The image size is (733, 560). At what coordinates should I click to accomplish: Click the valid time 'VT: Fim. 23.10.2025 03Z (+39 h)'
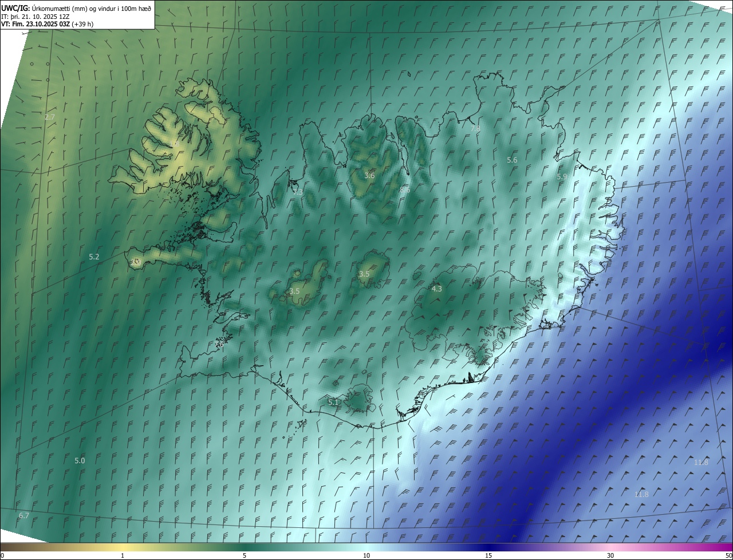[48, 24]
